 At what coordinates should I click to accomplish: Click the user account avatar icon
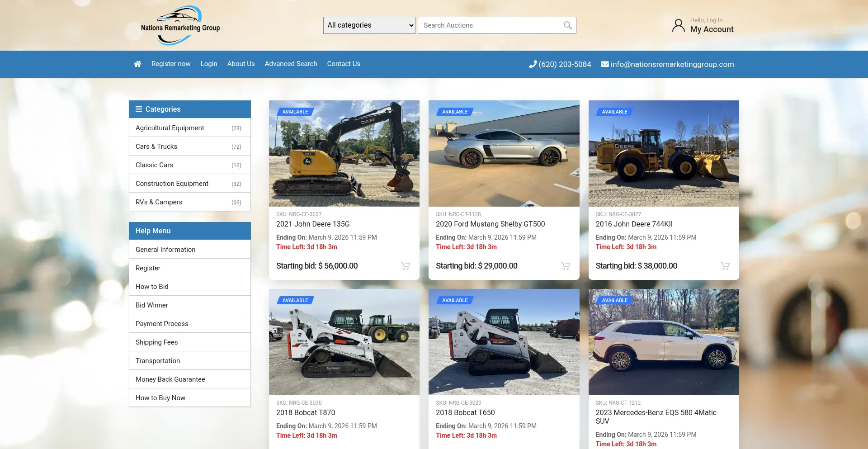tap(678, 25)
